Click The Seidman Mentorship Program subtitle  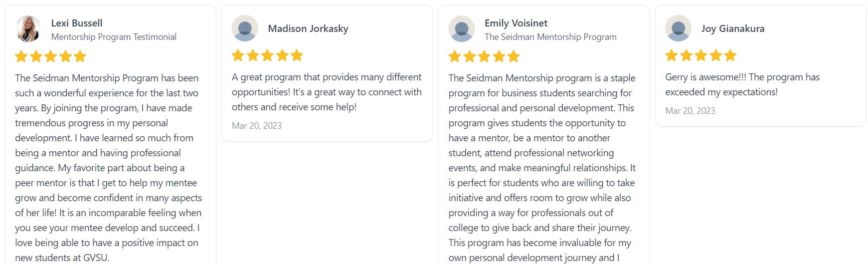[550, 37]
